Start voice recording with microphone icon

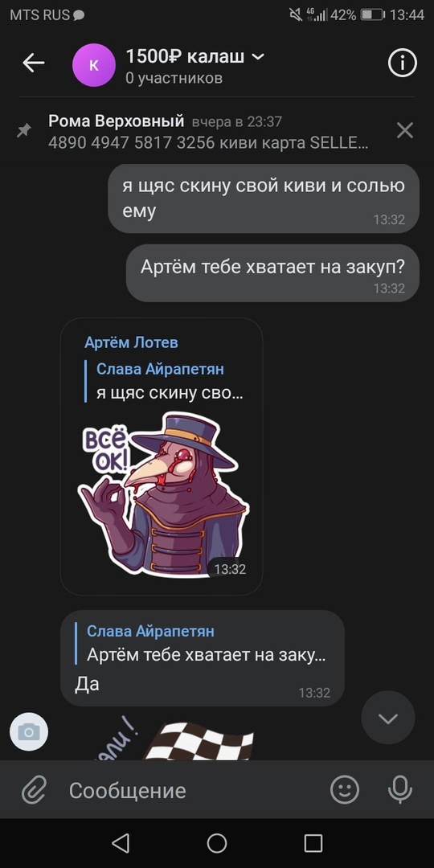399,789
